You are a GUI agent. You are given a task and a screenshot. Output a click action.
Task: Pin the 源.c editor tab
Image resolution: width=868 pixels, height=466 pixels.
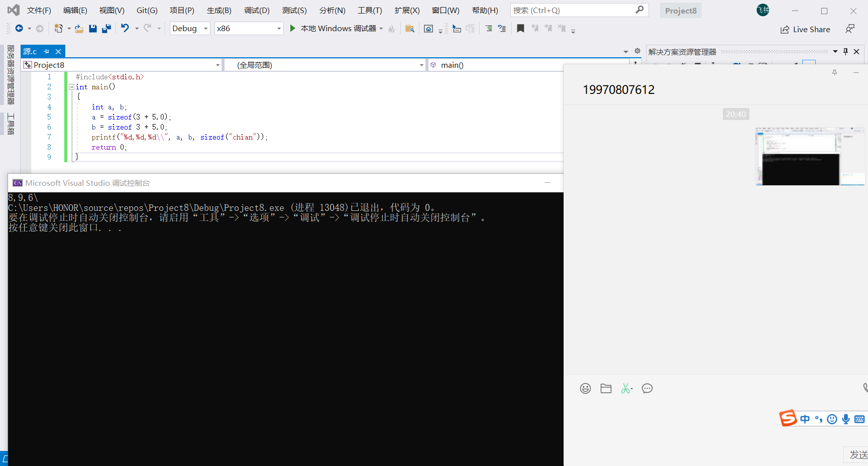pos(47,52)
